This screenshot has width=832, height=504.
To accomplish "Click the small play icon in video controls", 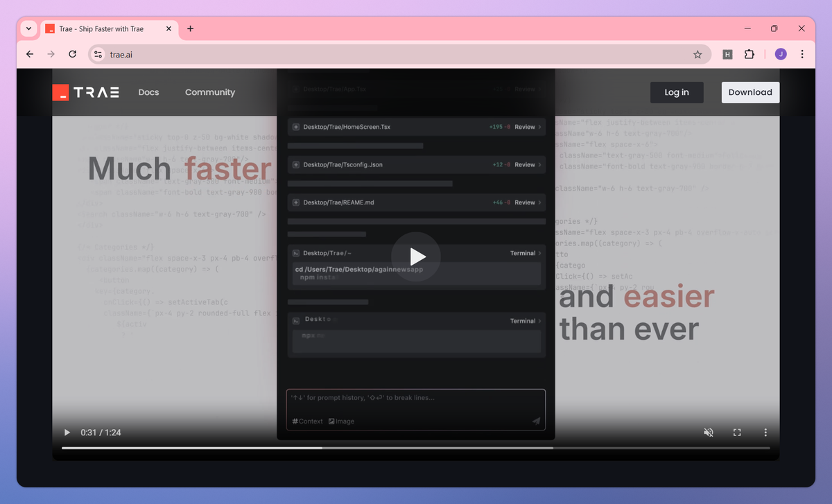I will pos(67,433).
